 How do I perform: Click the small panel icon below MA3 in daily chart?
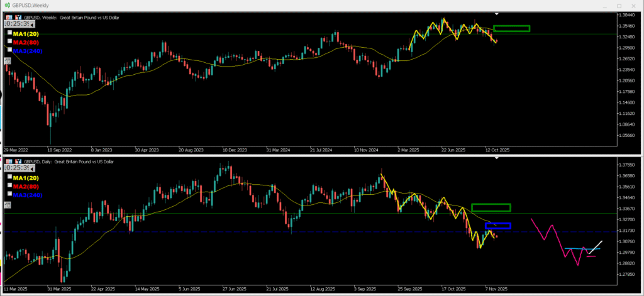[8, 204]
